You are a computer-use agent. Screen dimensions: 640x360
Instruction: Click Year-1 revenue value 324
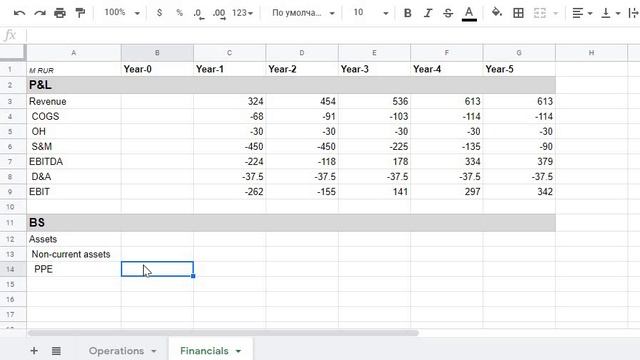[x=229, y=101]
